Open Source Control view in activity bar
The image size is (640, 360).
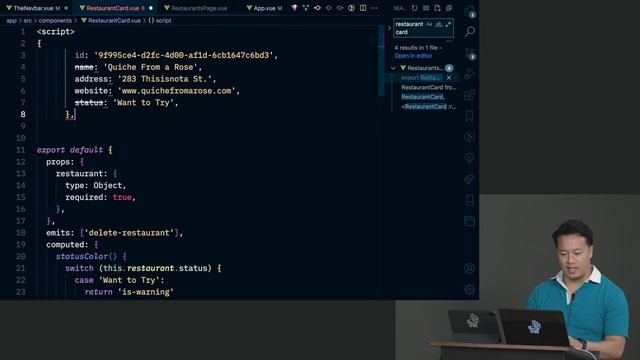pos(470,53)
